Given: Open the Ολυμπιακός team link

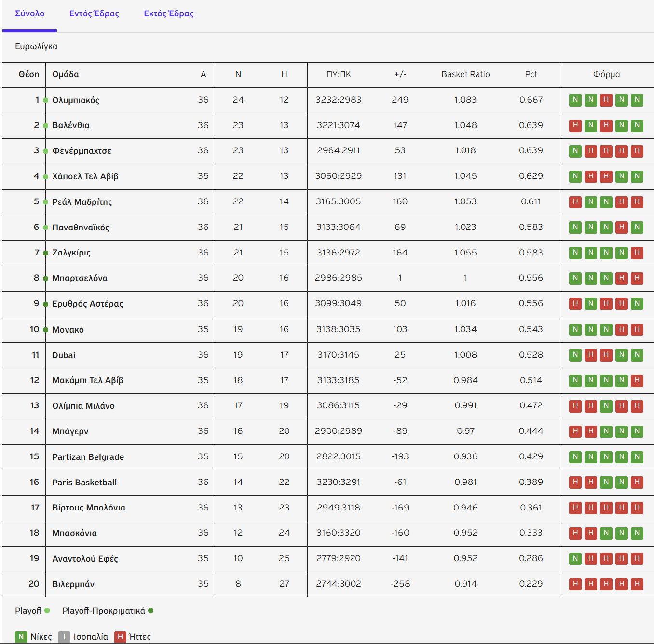Looking at the screenshot, I should pyautogui.click(x=76, y=100).
